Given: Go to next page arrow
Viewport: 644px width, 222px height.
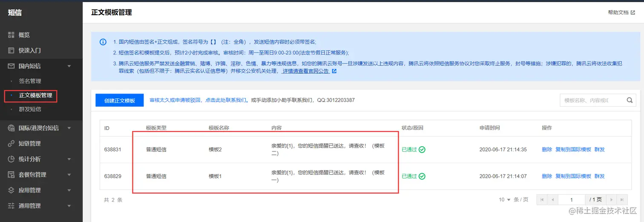Looking at the screenshot, I should [x=612, y=199].
